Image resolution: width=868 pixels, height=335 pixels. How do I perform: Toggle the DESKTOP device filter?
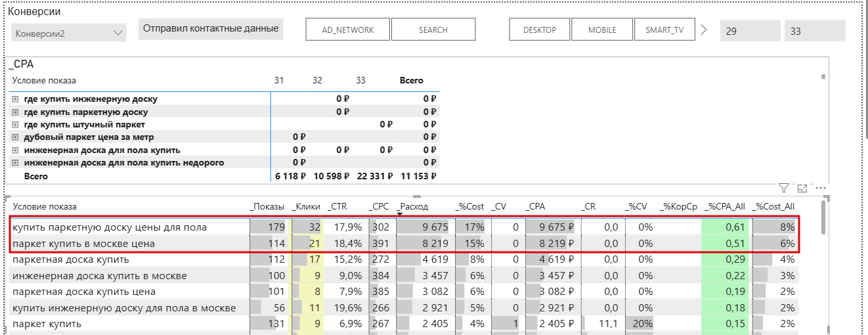tap(540, 30)
